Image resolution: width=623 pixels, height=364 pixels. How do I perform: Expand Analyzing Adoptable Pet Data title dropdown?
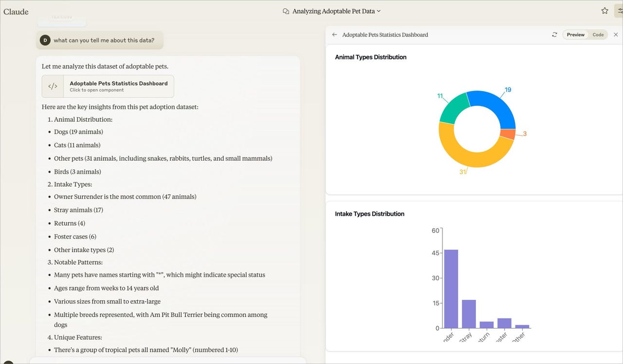(336, 11)
